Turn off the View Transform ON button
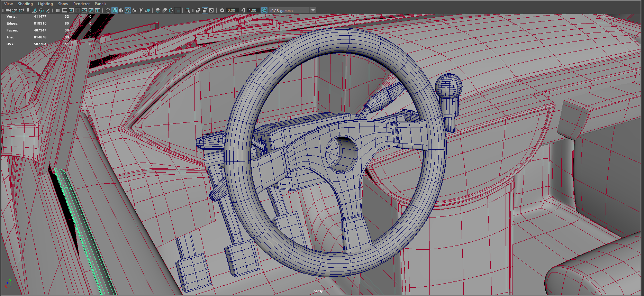Screen dimensions: 644x296 coord(264,10)
